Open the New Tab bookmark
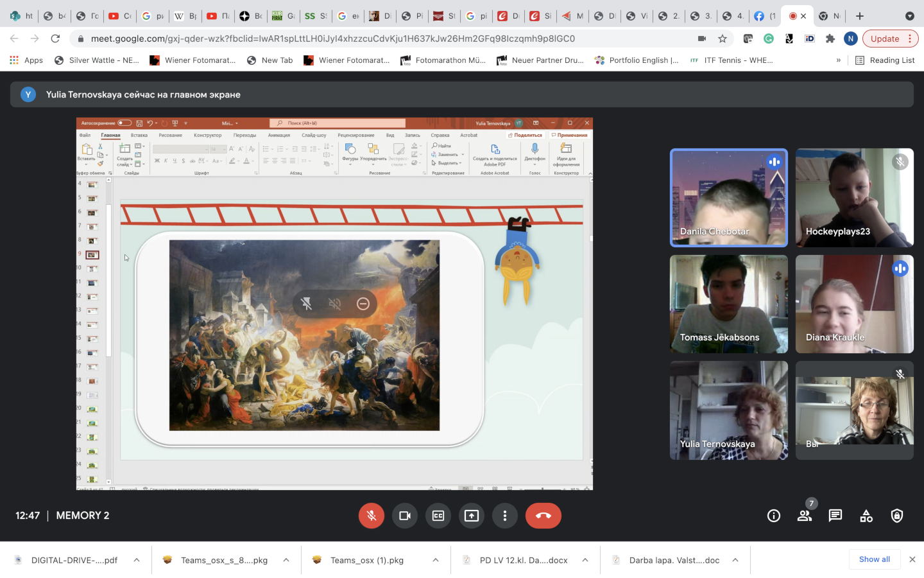This screenshot has height=578, width=924. pos(269,60)
